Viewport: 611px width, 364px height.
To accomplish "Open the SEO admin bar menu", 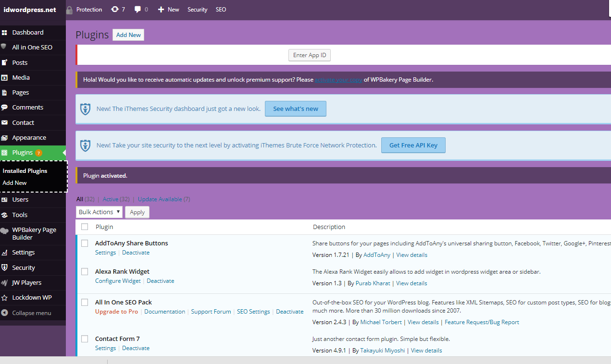I will pyautogui.click(x=221, y=10).
